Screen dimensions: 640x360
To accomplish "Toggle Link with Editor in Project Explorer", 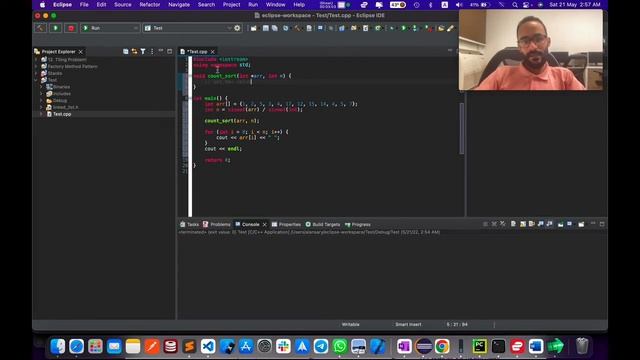I will [x=134, y=51].
